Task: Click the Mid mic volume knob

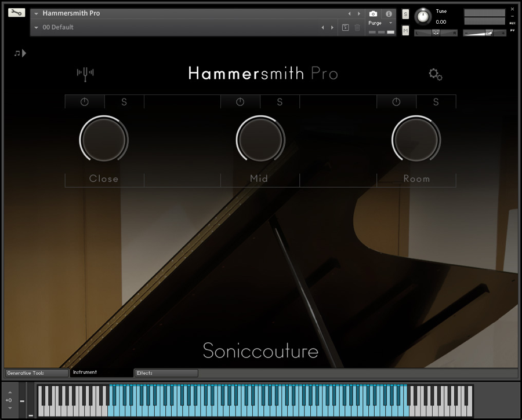Action: point(260,140)
